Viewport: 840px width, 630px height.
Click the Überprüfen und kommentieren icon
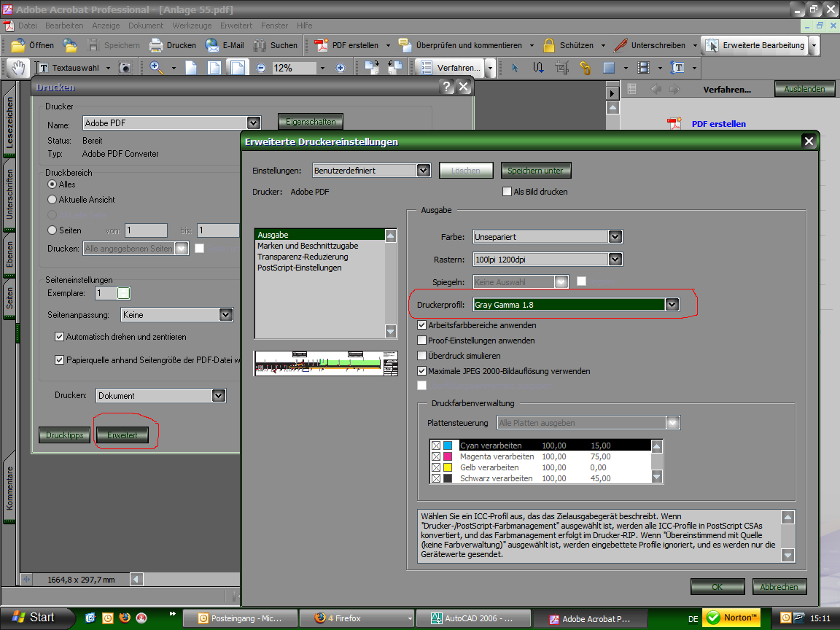(x=405, y=45)
